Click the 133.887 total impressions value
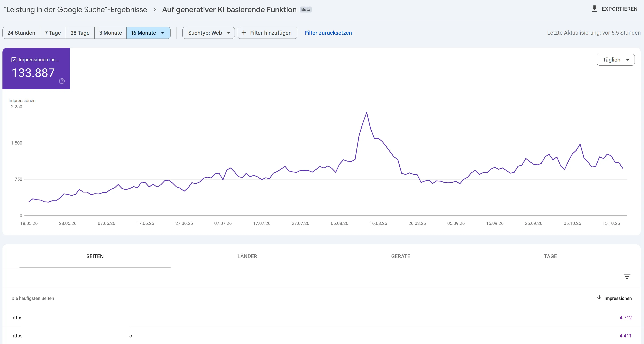 [33, 73]
